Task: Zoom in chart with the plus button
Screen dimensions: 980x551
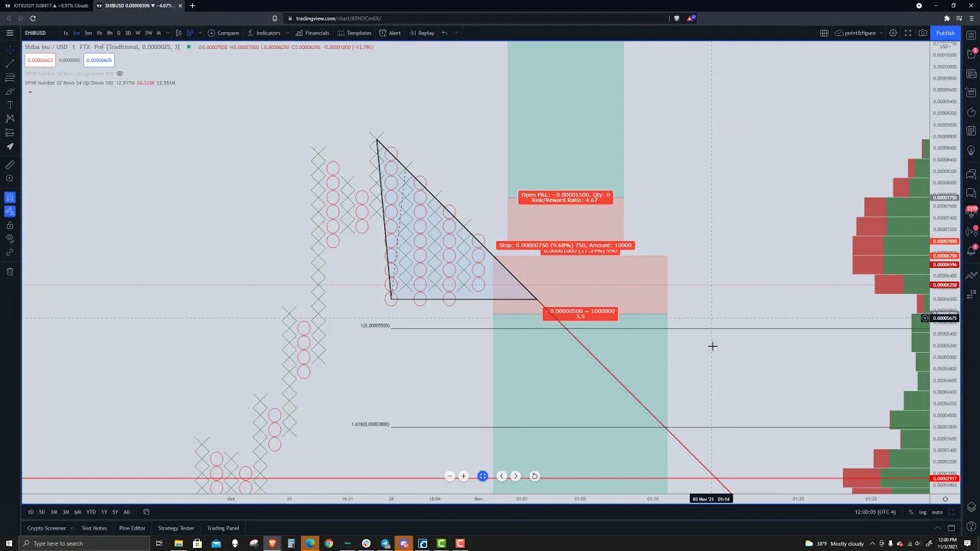Action: pyautogui.click(x=463, y=476)
